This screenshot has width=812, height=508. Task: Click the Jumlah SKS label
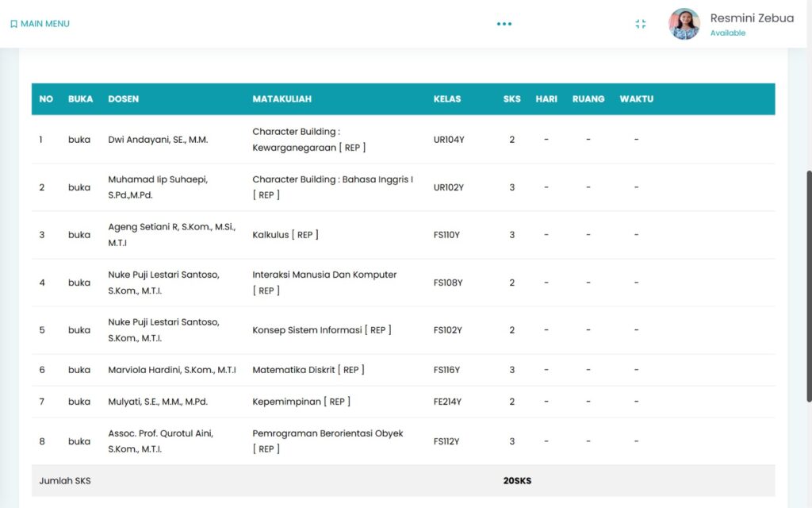pos(65,480)
